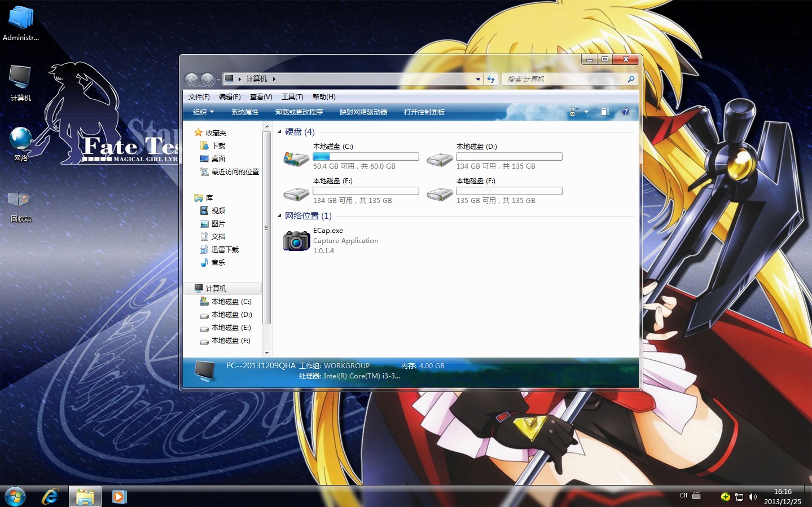Click the change view icon
The height and width of the screenshot is (507, 812).
(574, 112)
